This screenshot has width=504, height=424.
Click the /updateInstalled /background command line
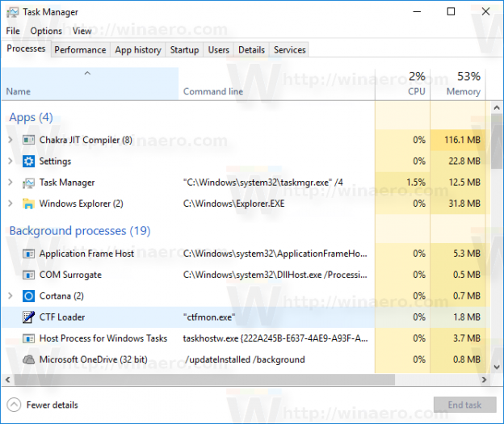(245, 359)
